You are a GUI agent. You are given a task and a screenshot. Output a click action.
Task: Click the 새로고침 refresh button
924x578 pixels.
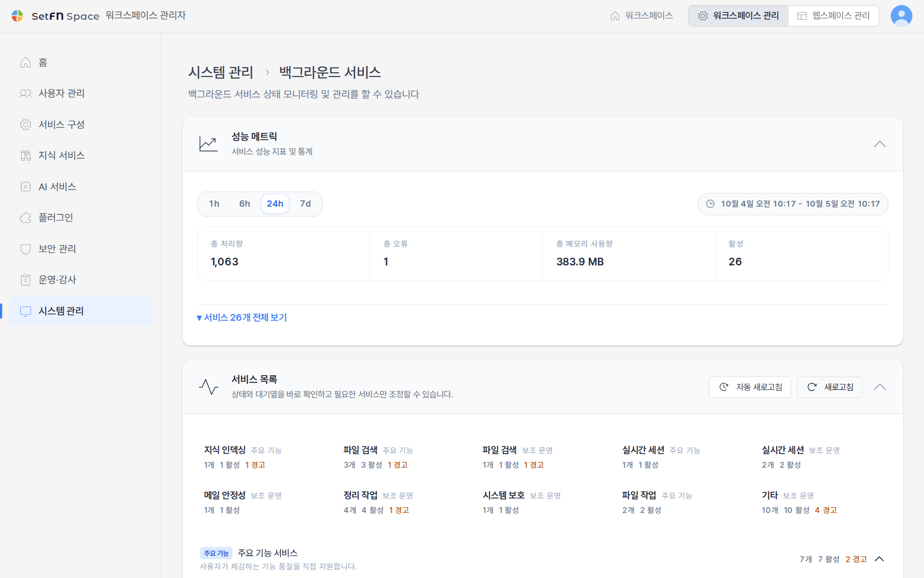tap(830, 387)
